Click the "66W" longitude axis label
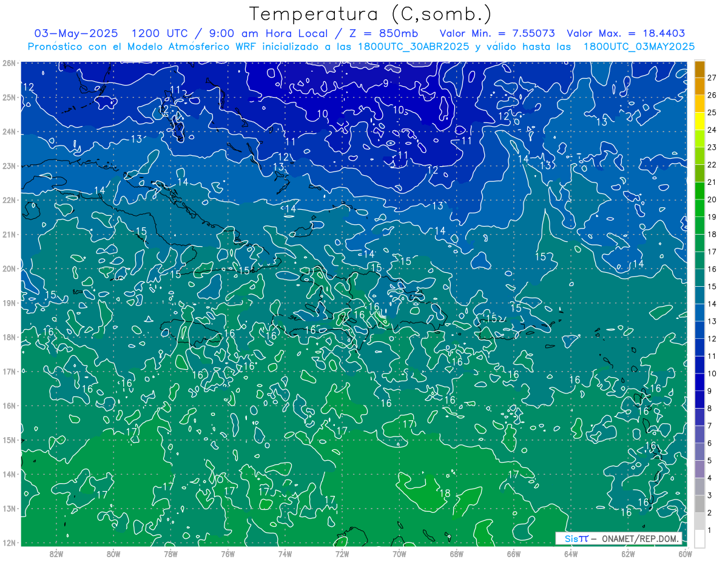This screenshot has width=728, height=562. (514, 554)
